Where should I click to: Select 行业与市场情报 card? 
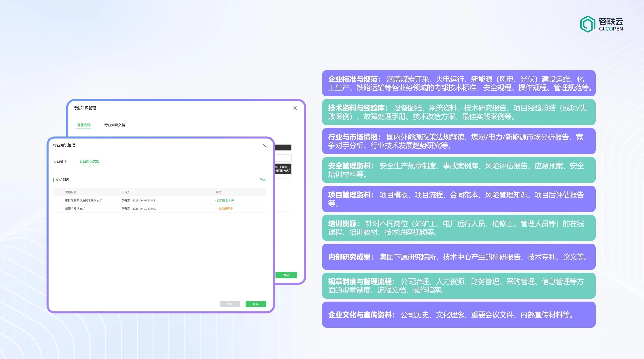(x=459, y=141)
